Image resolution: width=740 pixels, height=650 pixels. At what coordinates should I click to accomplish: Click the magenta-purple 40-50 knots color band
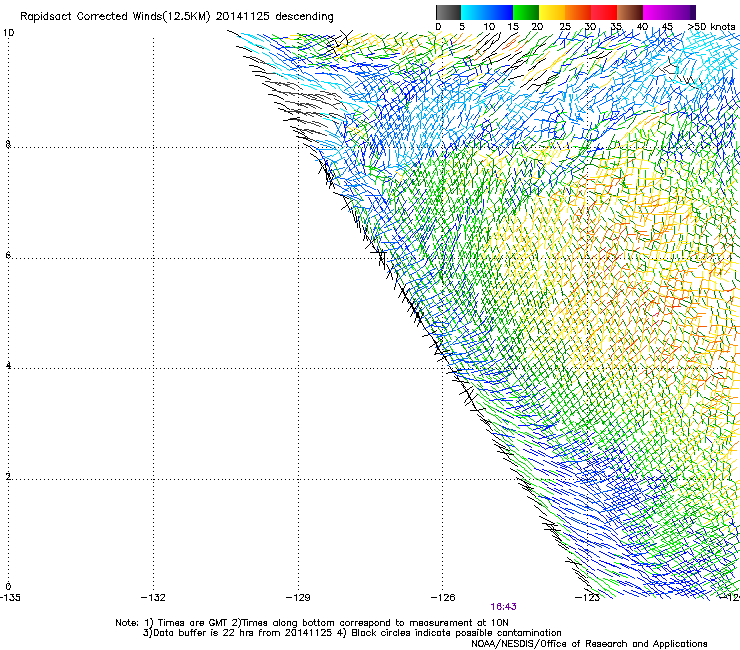(x=669, y=12)
